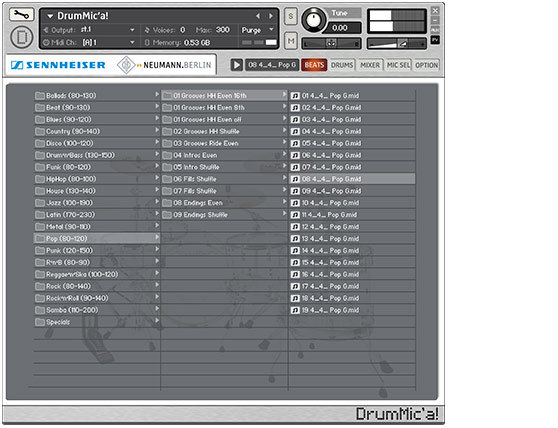Click the Neumann.Berlin logo
Image resolution: width=558 pixels, height=428 pixels.
pos(164,65)
